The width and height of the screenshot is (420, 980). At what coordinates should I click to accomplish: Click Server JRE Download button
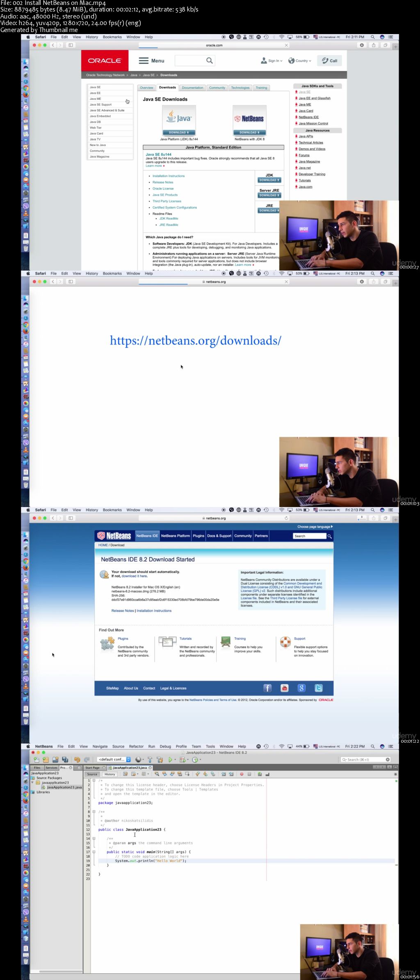point(269,195)
